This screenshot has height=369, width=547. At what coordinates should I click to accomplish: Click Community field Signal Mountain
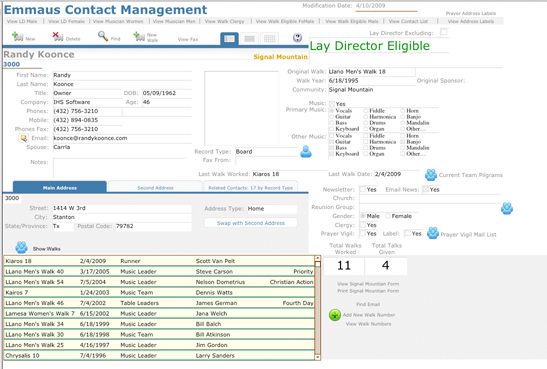click(372, 90)
